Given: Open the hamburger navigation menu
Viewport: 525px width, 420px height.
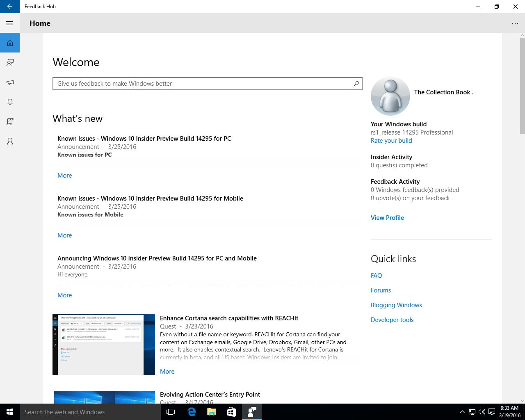Looking at the screenshot, I should click(x=10, y=23).
